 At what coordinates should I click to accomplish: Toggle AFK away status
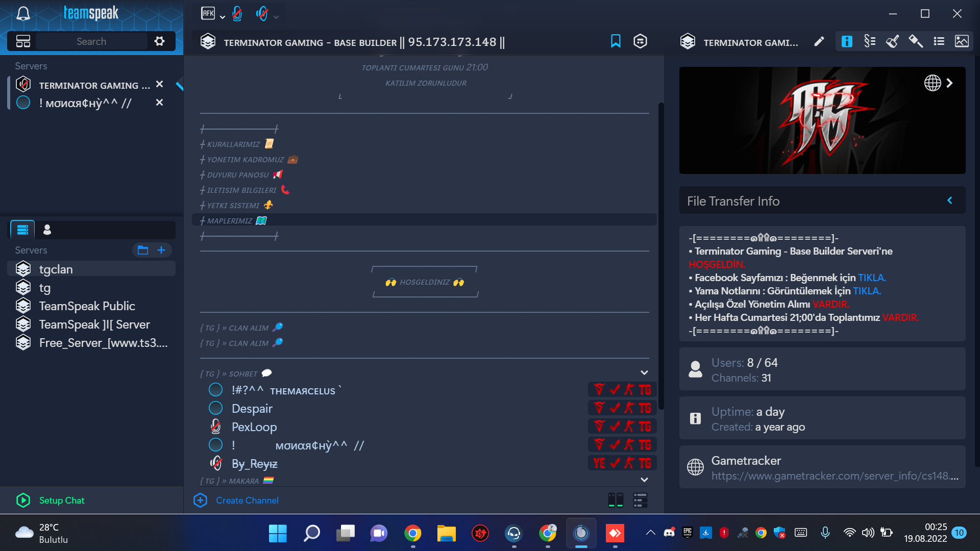(208, 13)
